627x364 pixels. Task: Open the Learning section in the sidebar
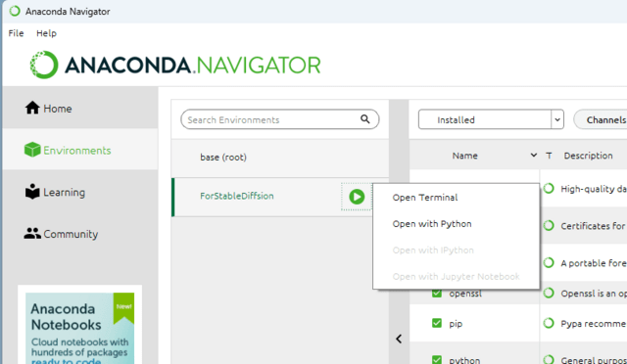80,192
